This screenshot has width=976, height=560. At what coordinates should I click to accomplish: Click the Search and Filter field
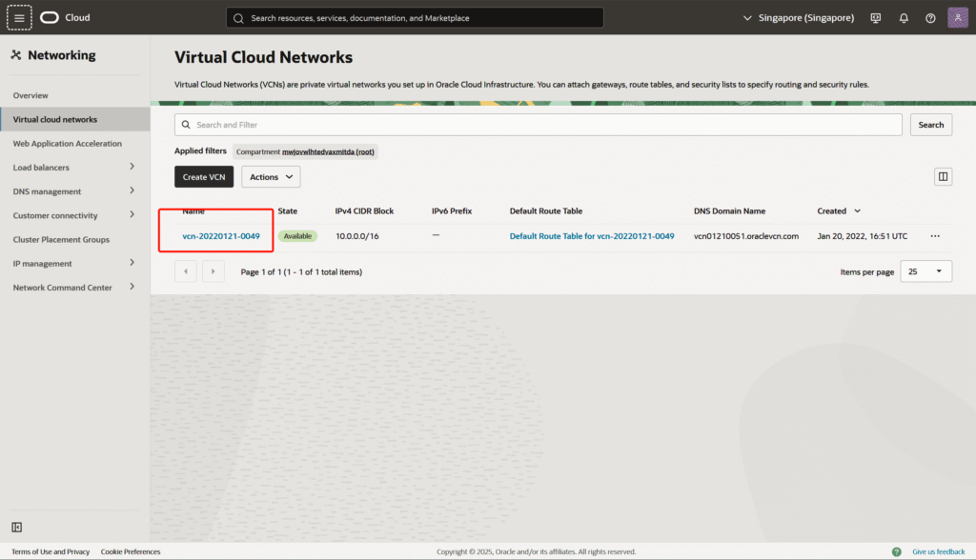[x=539, y=125]
